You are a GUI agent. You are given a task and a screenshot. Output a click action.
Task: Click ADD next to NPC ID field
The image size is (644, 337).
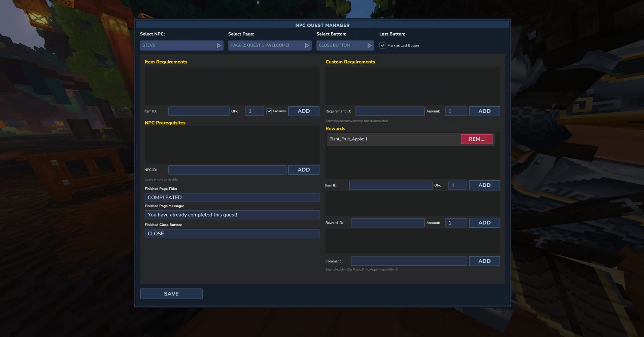click(x=303, y=170)
